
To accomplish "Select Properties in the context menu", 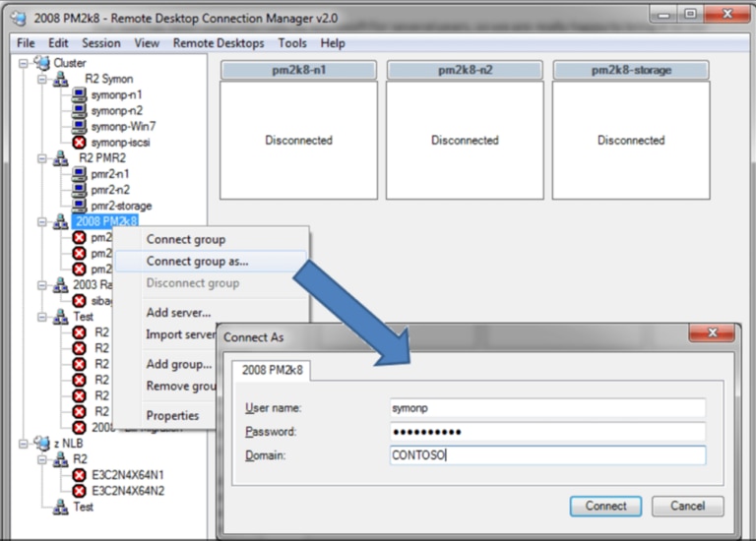I will point(172,416).
